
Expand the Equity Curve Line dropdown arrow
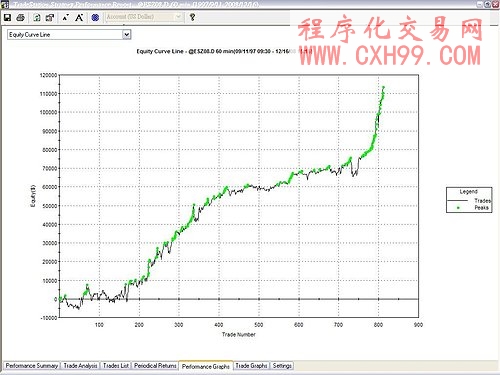tap(126, 35)
